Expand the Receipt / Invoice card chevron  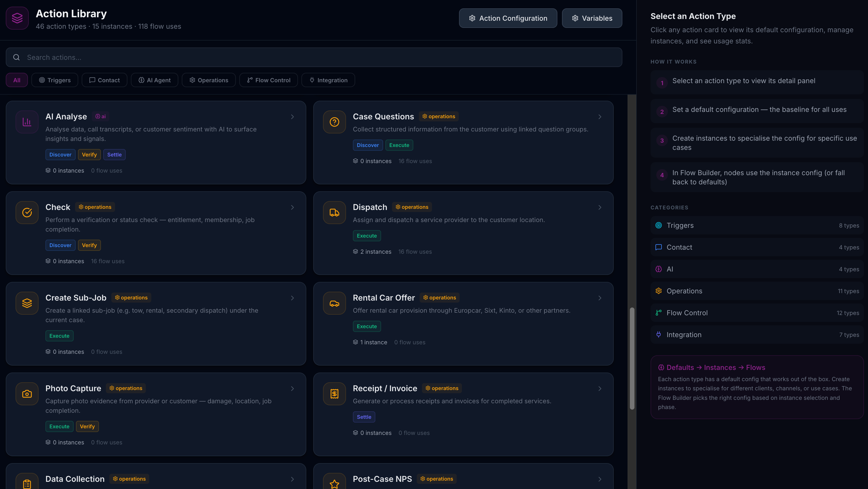pos(600,389)
